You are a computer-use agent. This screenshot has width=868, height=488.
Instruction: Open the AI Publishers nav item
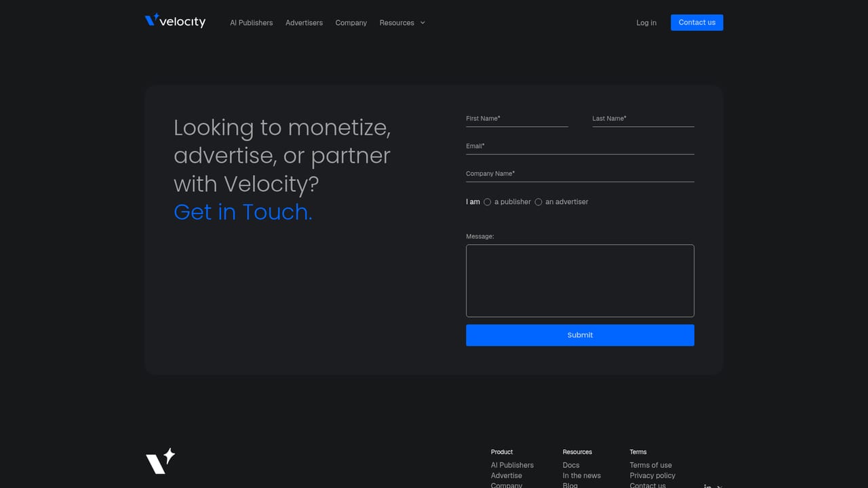pos(251,22)
